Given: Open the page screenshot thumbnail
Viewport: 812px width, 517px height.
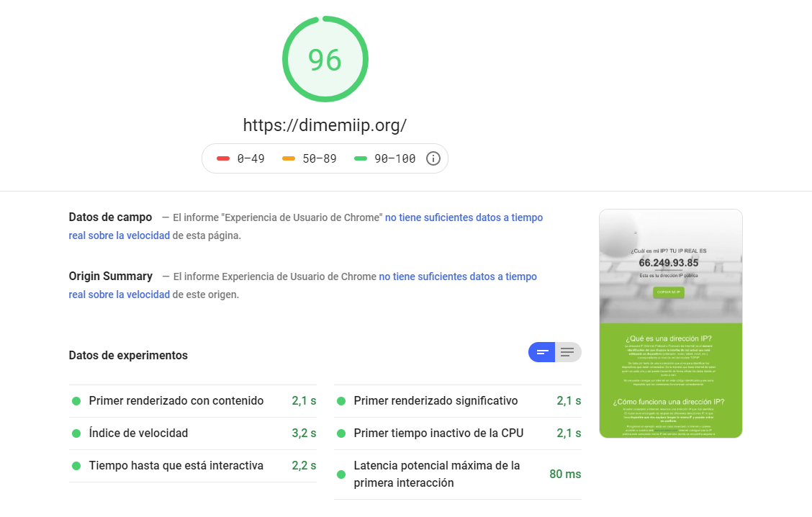Looking at the screenshot, I should pyautogui.click(x=670, y=323).
